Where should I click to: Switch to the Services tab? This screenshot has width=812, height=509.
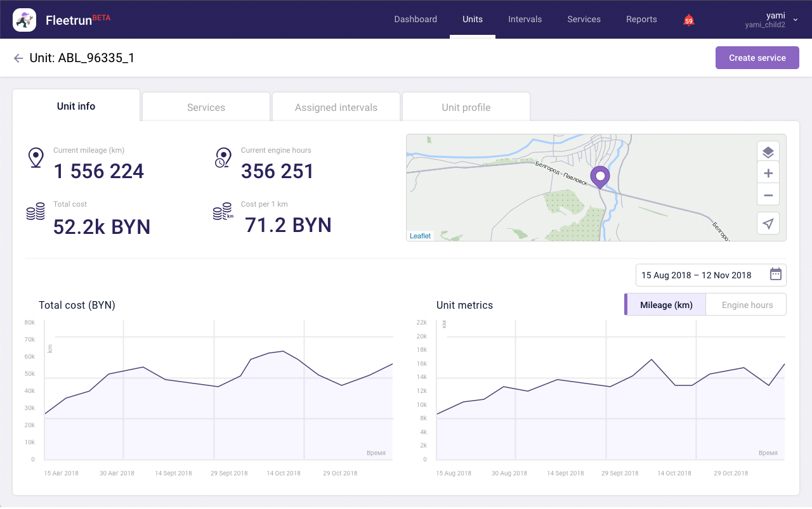pyautogui.click(x=206, y=107)
